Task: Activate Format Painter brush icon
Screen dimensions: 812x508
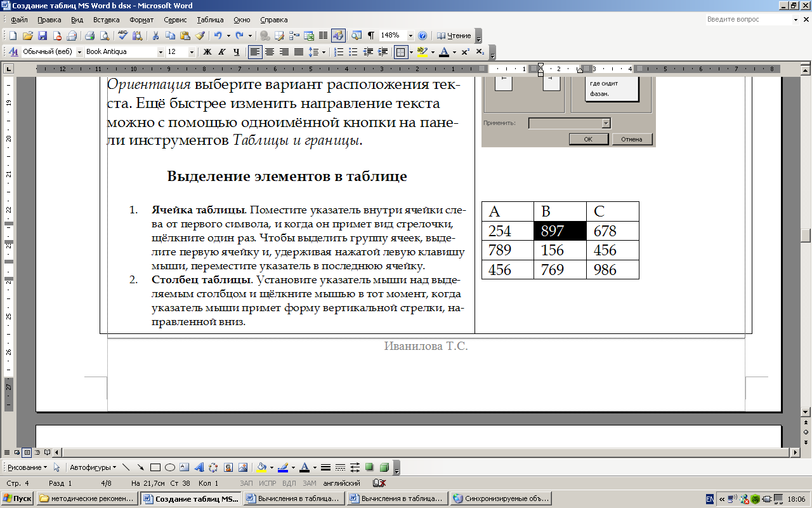Action: click(200, 36)
